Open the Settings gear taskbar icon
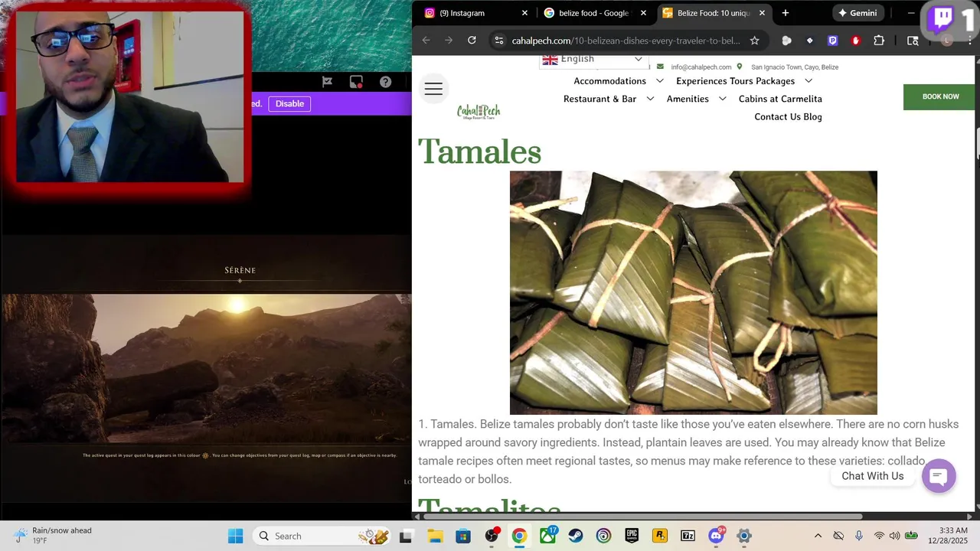The width and height of the screenshot is (980, 551). (744, 536)
